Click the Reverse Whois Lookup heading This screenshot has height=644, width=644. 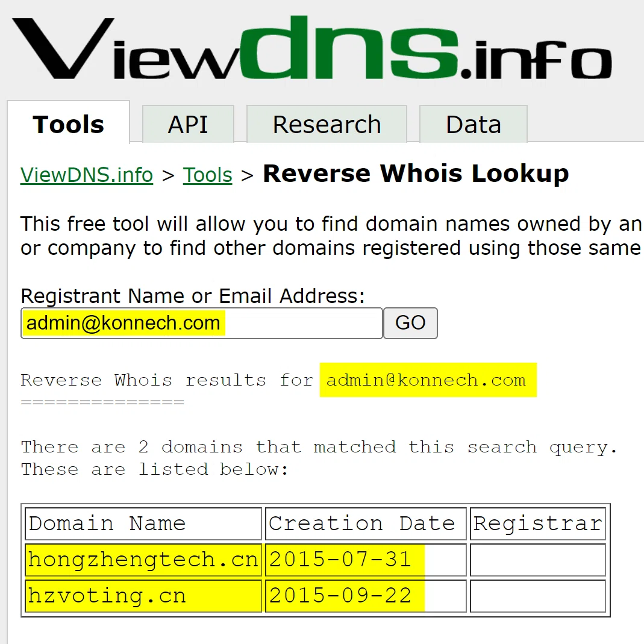coord(416,174)
